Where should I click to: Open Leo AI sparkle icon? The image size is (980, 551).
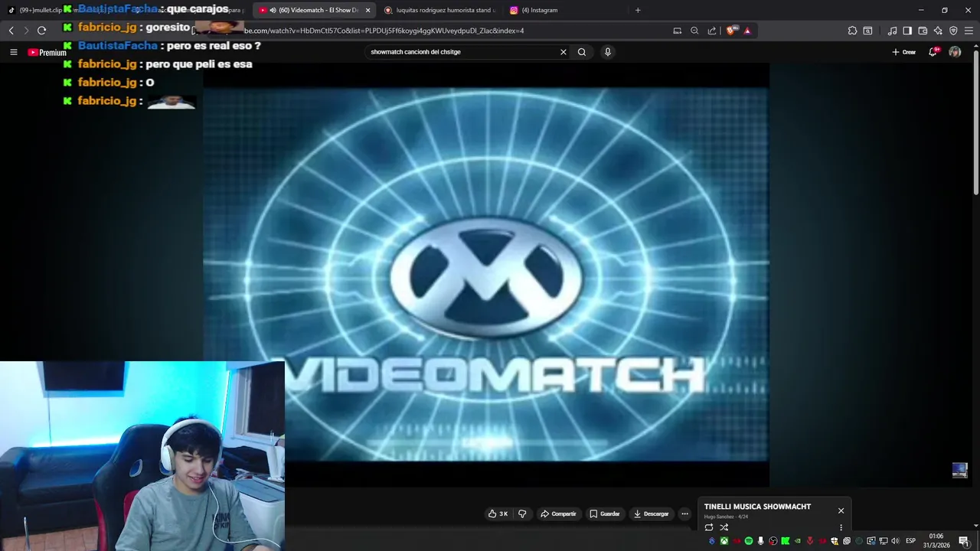point(938,31)
